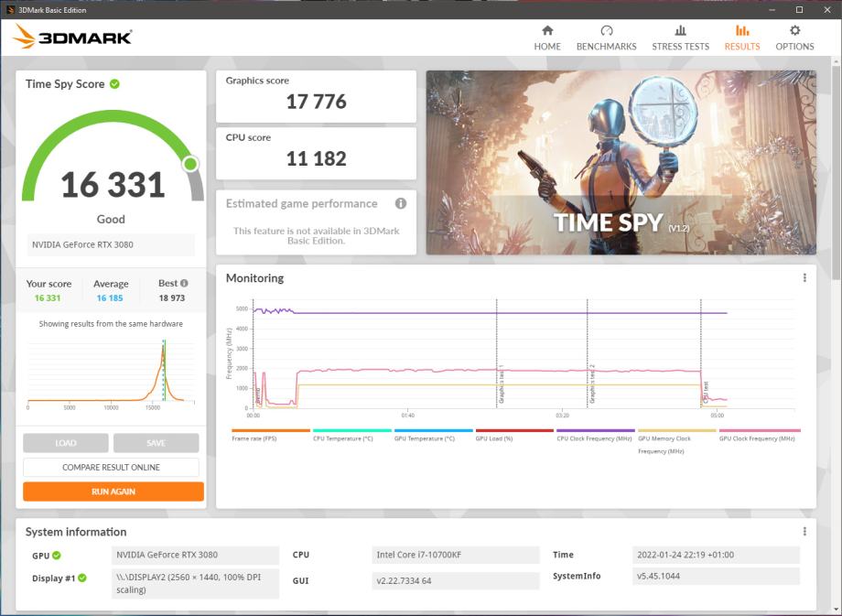
Task: Click the Intel Core i7-10700KF CPU field
Action: point(456,555)
